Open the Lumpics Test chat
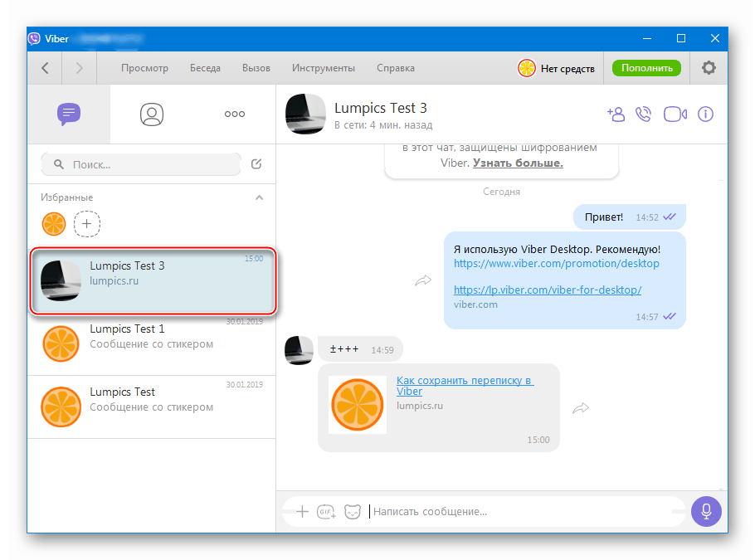This screenshot has height=560, width=755. coord(152,407)
